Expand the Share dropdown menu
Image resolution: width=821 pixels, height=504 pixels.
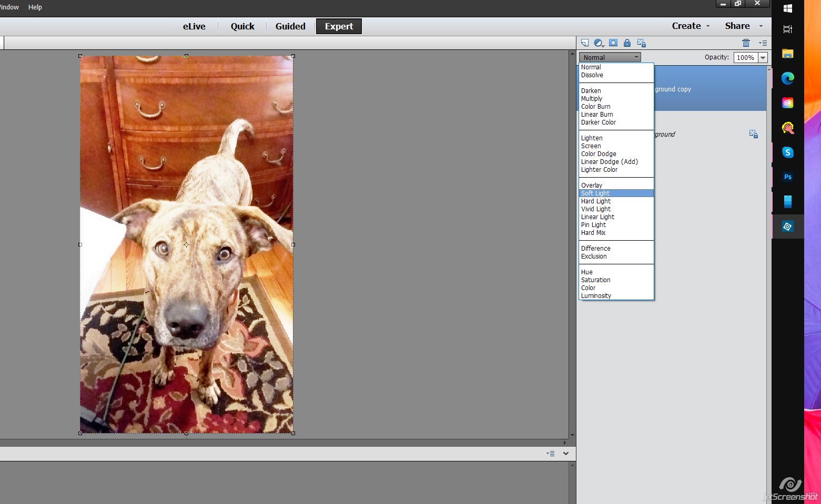click(743, 26)
